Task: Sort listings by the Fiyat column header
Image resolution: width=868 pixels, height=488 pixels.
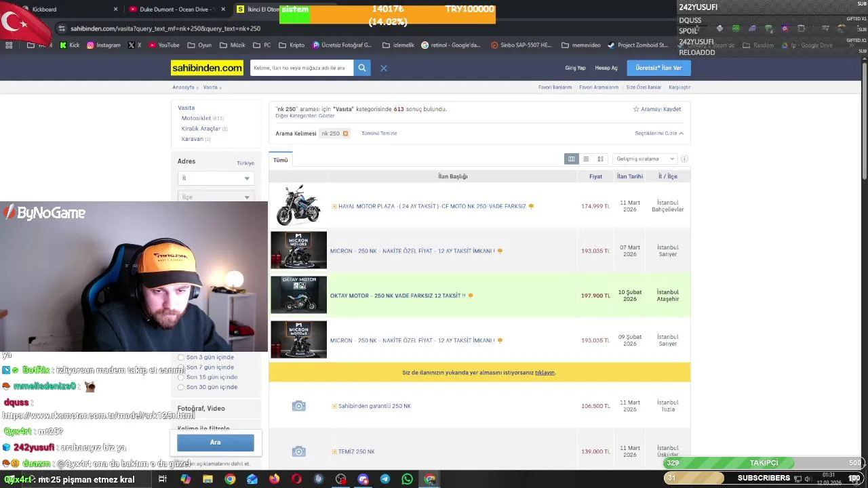Action: (x=595, y=176)
